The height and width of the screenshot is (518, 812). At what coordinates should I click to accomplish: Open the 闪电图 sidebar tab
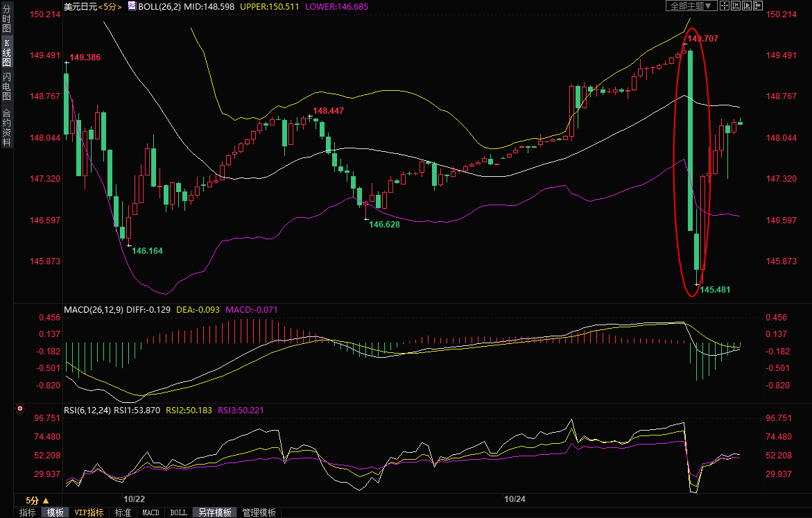(7, 87)
